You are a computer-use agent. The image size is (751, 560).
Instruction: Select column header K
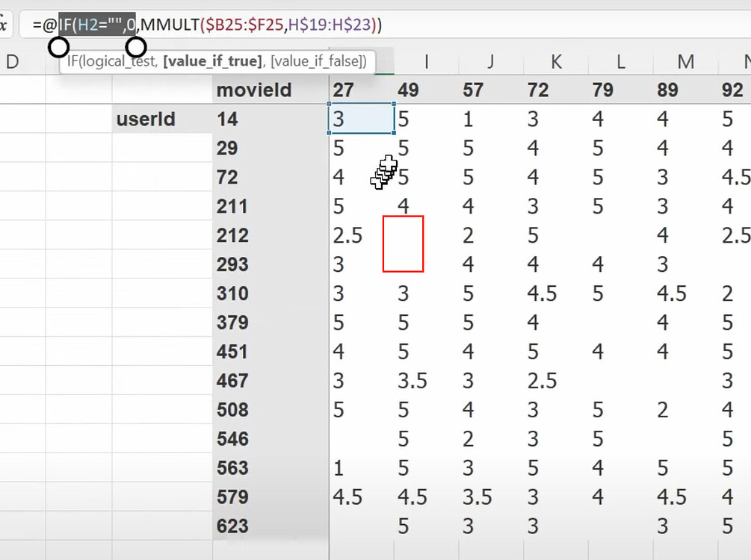coord(555,62)
